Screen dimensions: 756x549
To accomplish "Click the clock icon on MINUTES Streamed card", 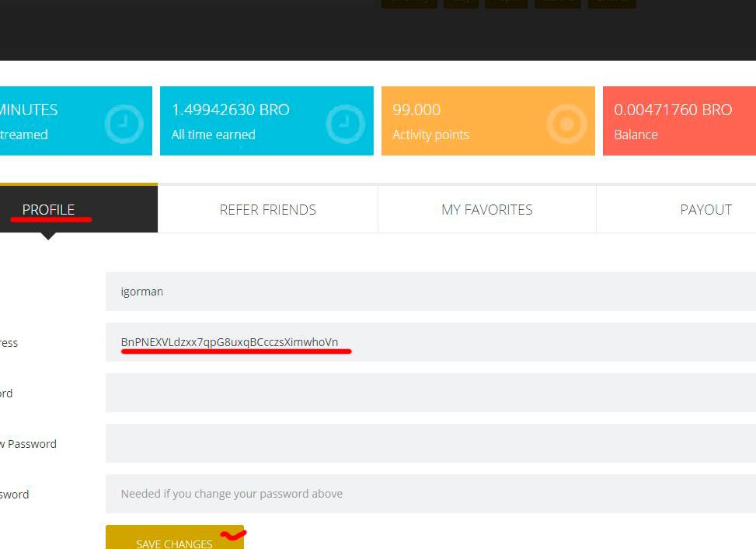I will (122, 121).
